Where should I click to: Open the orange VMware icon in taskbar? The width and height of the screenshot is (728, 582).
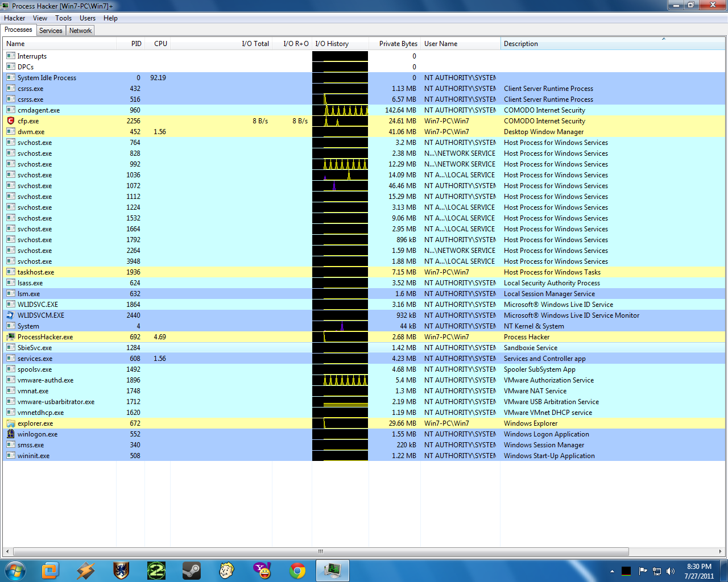[x=51, y=571]
